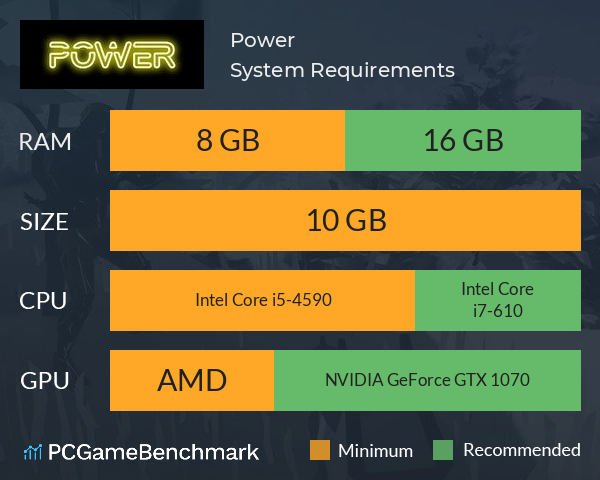Click the SIZE row label

pos(44,222)
